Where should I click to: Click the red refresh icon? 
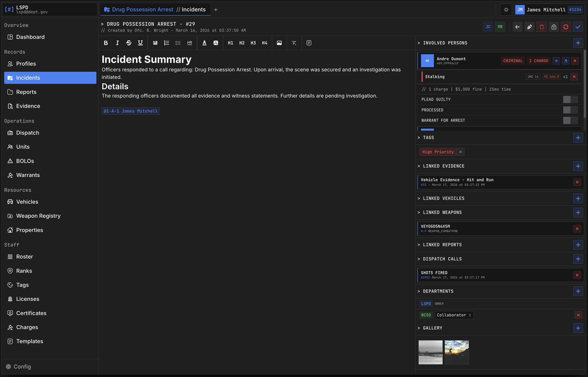(x=566, y=27)
